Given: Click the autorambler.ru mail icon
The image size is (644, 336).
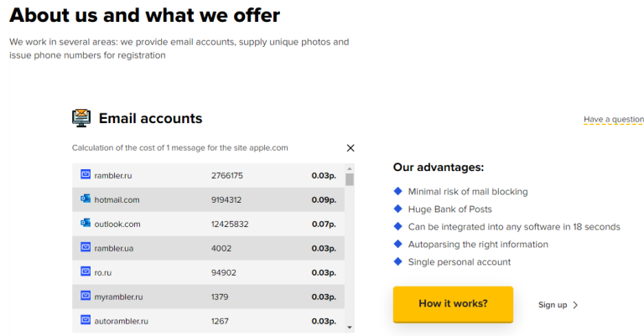Looking at the screenshot, I should point(86,319).
